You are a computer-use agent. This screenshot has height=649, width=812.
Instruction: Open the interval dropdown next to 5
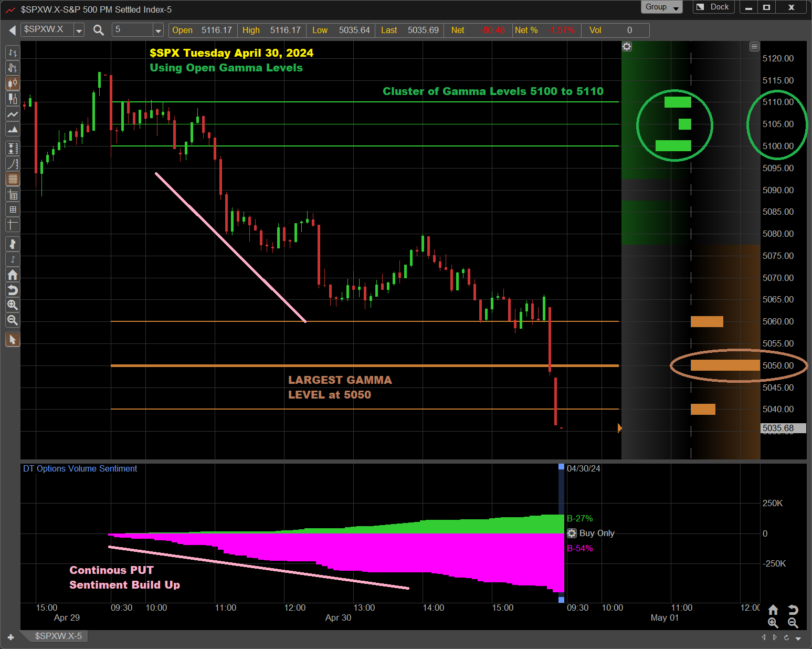(x=158, y=30)
